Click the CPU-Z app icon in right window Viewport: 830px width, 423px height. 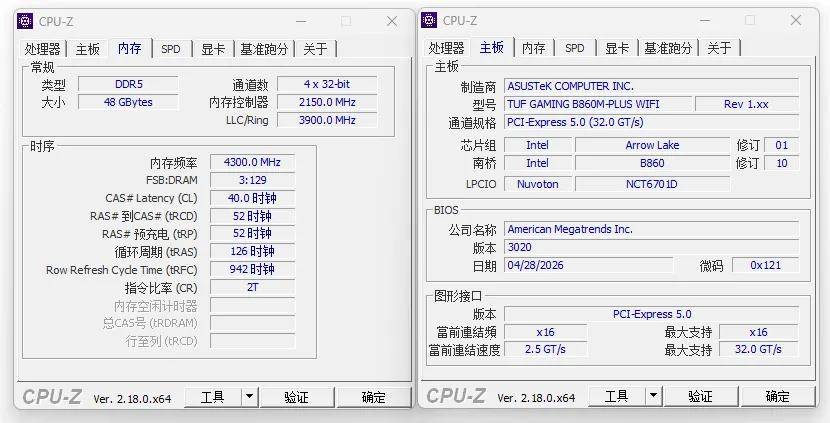429,20
